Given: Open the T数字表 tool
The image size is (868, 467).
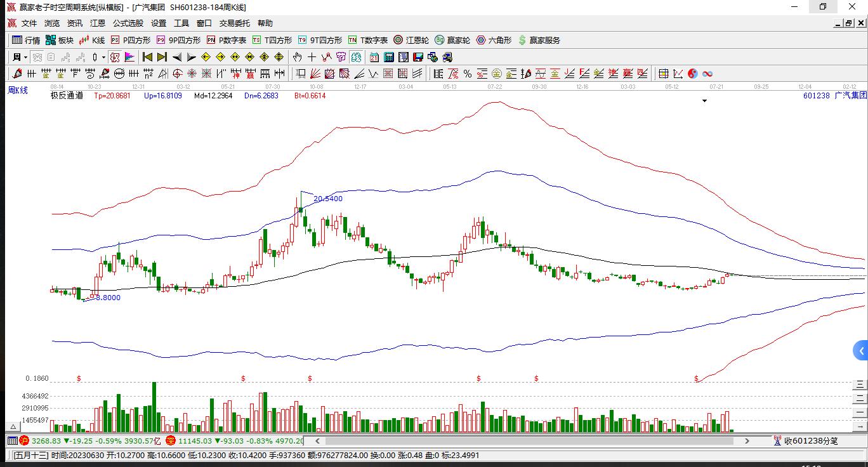Looking at the screenshot, I should 367,40.
